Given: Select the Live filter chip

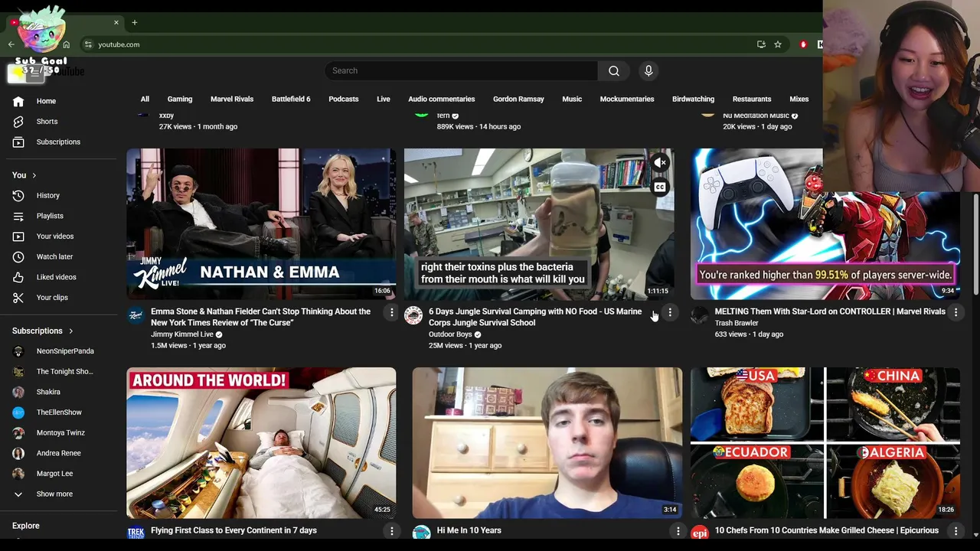Looking at the screenshot, I should 384,99.
